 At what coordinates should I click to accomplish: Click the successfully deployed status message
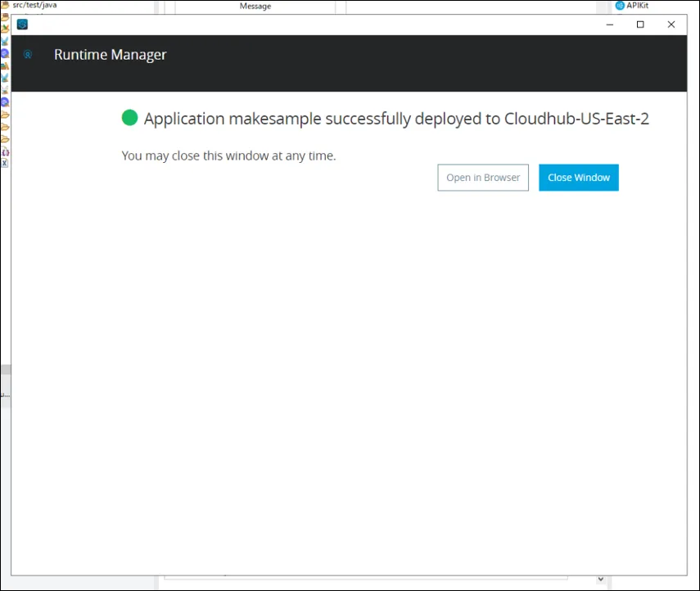[396, 119]
